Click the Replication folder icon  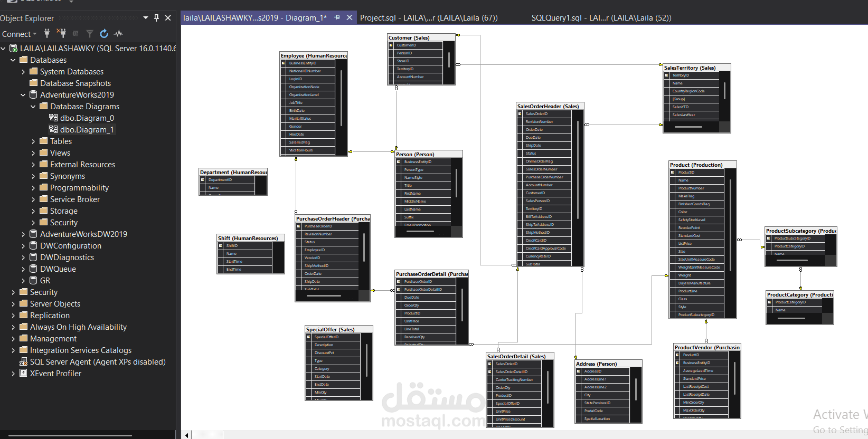[x=23, y=315]
